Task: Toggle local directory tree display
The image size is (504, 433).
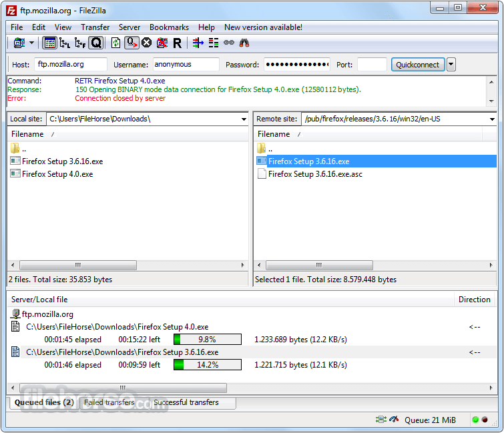Action: (65, 43)
